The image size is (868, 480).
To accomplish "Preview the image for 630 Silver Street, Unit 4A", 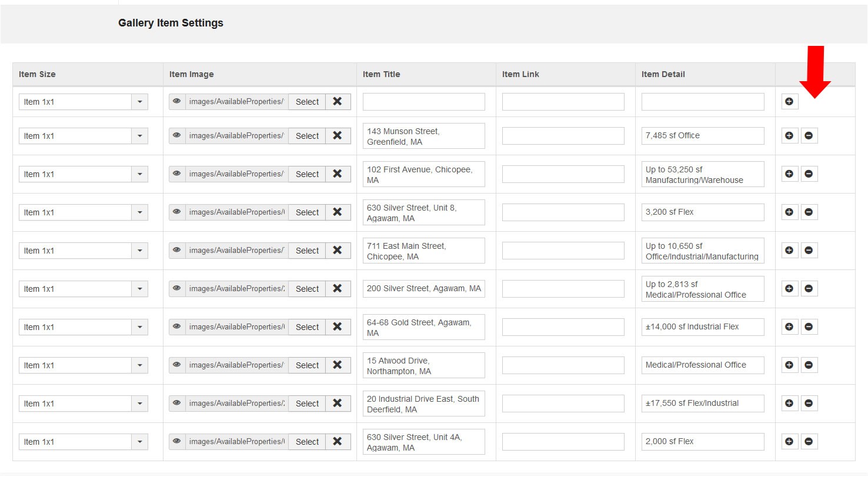I will [176, 442].
